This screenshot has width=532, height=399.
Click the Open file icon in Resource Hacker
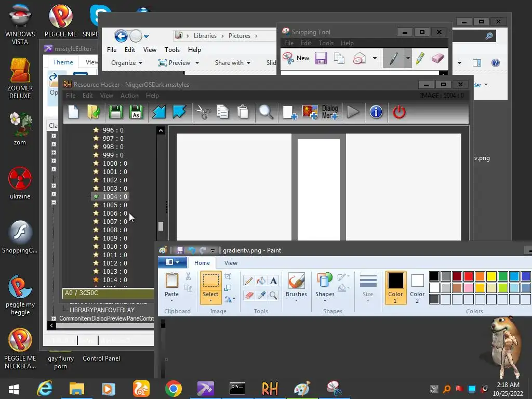point(94,112)
